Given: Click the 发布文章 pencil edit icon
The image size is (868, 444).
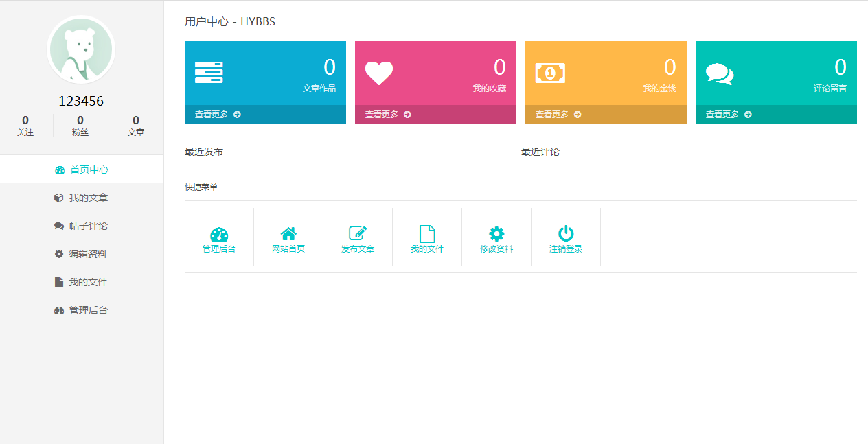Looking at the screenshot, I should click(x=358, y=234).
